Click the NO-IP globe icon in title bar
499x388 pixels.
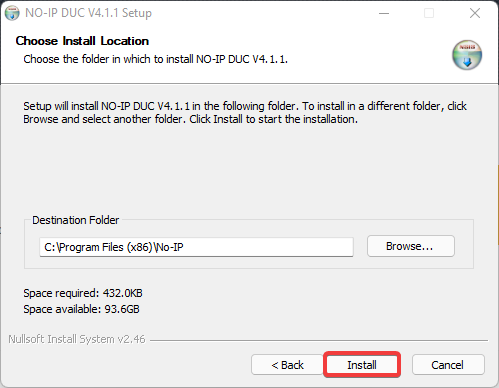click(12, 13)
